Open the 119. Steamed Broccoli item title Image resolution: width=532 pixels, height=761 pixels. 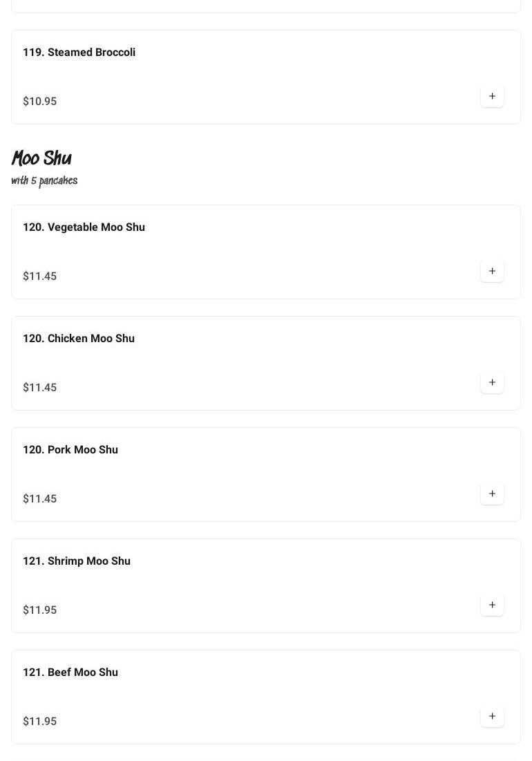(79, 53)
